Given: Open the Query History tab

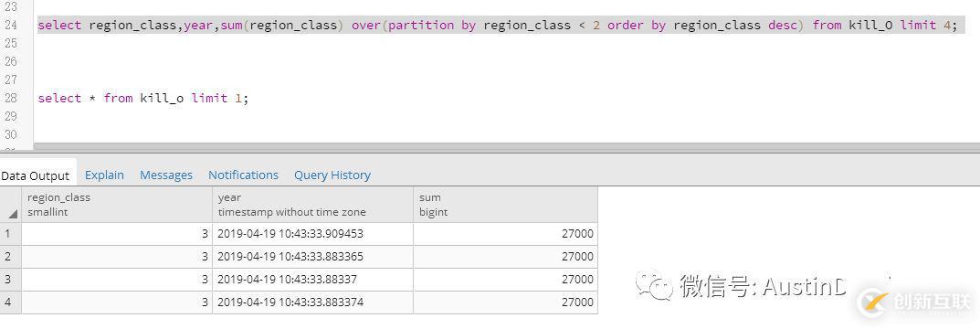Looking at the screenshot, I should pos(332,175).
